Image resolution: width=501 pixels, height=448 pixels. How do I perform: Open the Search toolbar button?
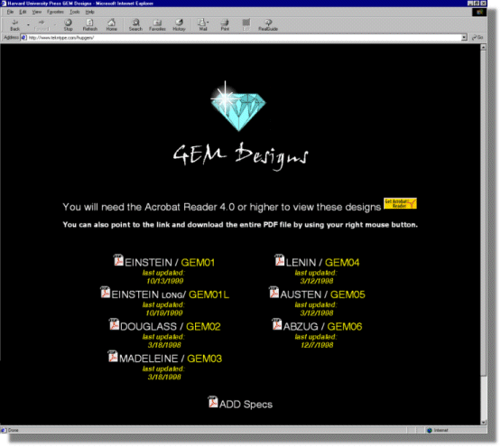pyautogui.click(x=135, y=24)
